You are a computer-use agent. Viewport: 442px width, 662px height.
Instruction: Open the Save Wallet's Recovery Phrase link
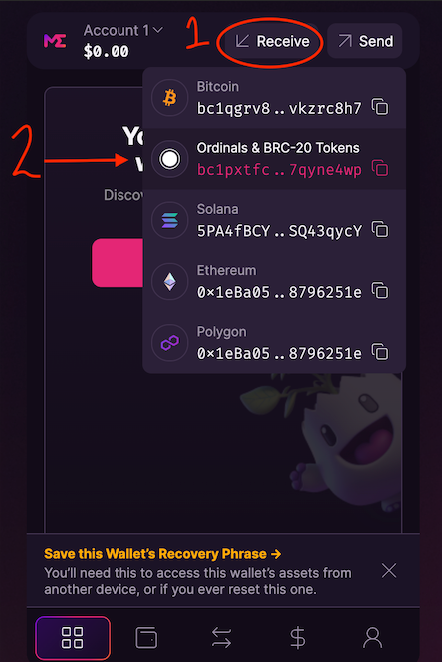pos(163,553)
